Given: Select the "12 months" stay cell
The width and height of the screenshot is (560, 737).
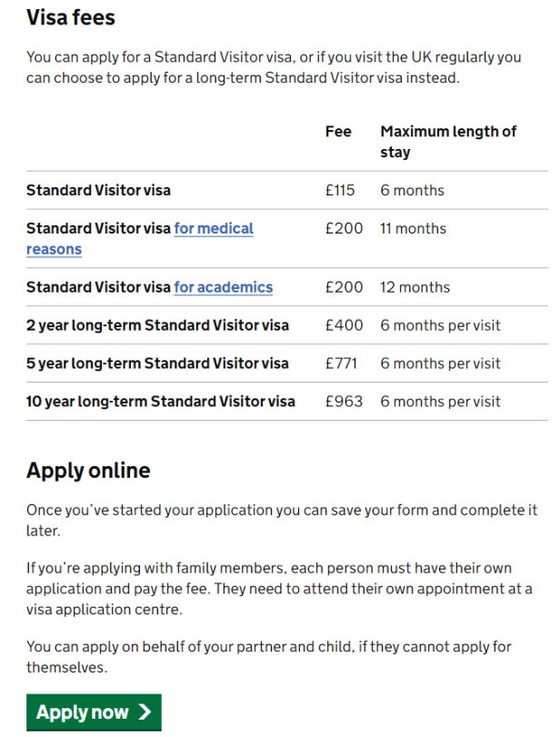Looking at the screenshot, I should (415, 287).
